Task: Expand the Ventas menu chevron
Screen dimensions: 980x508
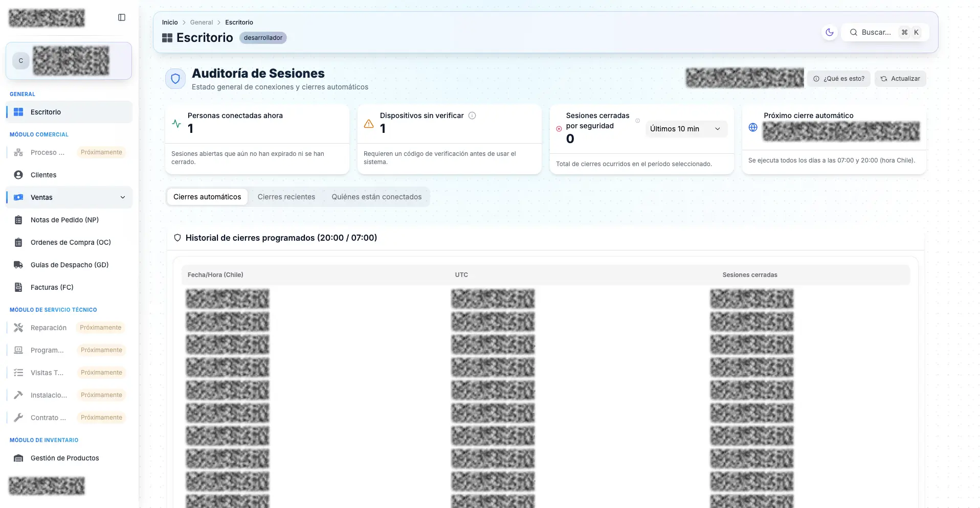Action: coord(123,197)
